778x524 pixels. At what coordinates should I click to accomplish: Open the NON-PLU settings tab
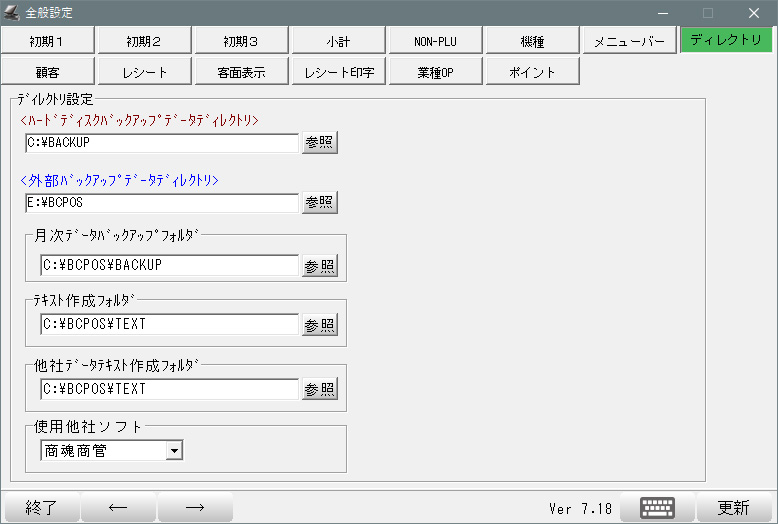[435, 41]
